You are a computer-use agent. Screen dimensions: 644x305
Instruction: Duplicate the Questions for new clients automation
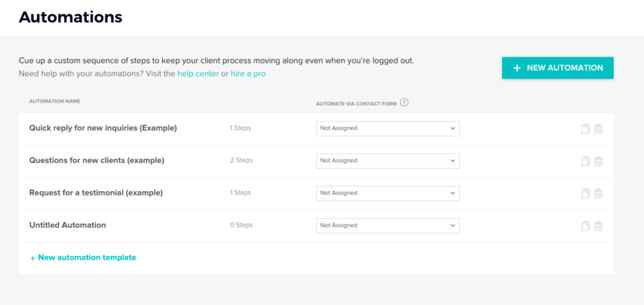click(x=586, y=161)
